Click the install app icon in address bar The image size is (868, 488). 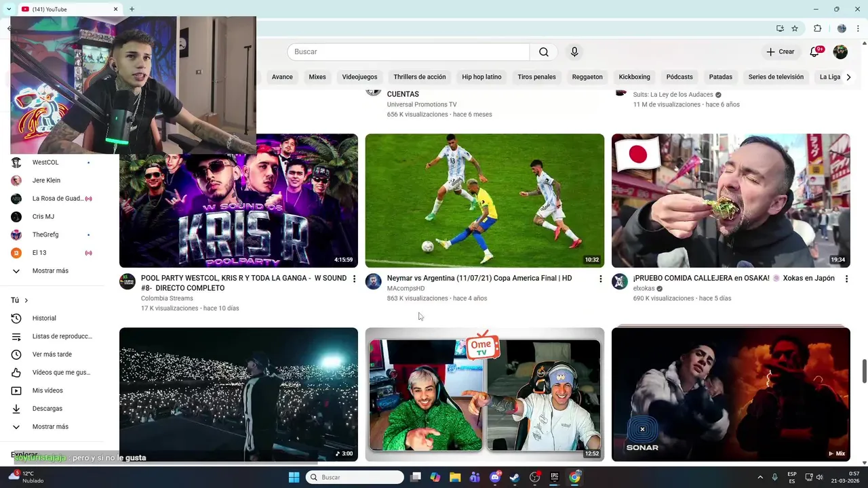click(x=780, y=28)
